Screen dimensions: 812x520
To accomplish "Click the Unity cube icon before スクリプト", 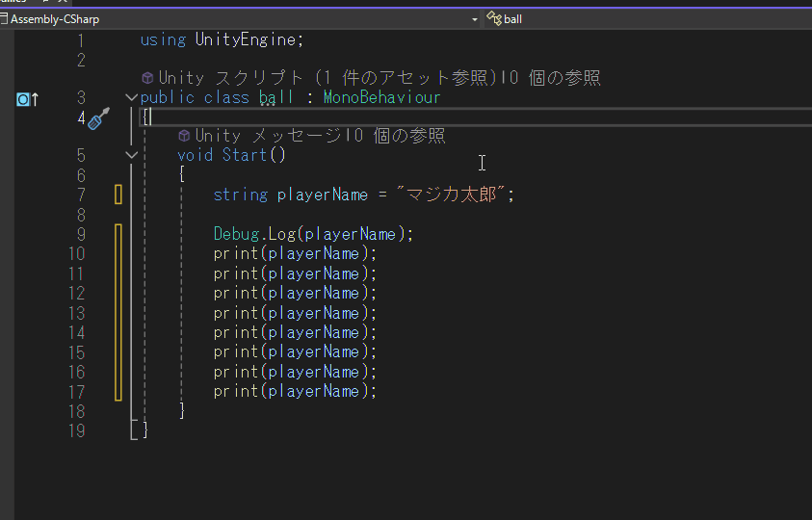I will coord(147,78).
